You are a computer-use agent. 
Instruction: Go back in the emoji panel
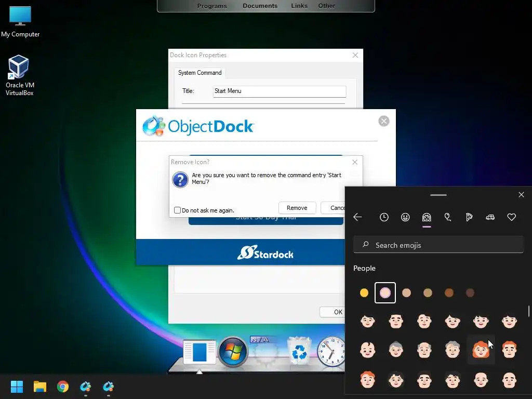click(357, 217)
